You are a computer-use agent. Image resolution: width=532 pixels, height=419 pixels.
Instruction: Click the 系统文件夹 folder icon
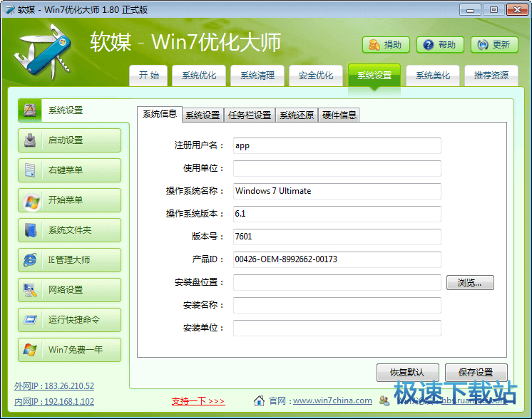(x=30, y=230)
